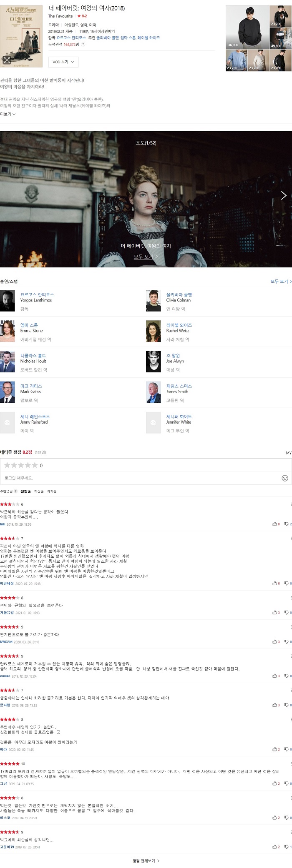Sort reviews by 최신순

pyautogui.click(x=39, y=491)
